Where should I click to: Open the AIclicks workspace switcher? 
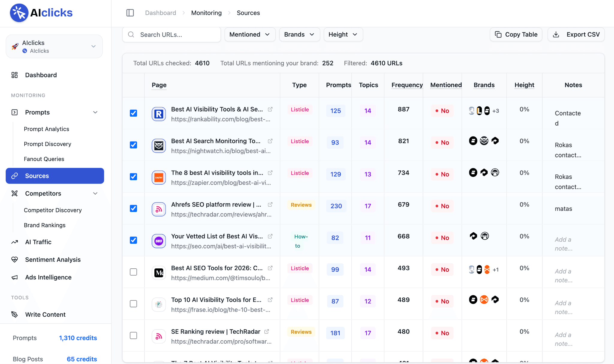[54, 46]
